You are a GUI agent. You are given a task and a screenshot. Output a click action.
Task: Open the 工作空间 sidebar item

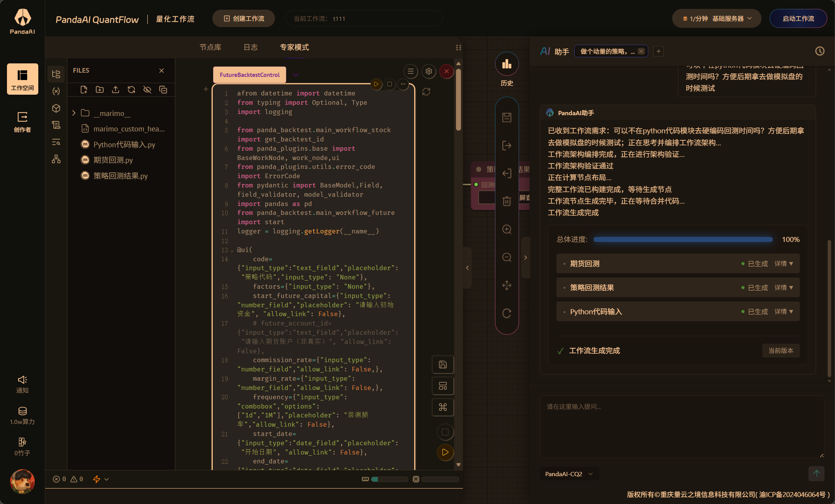coord(22,79)
